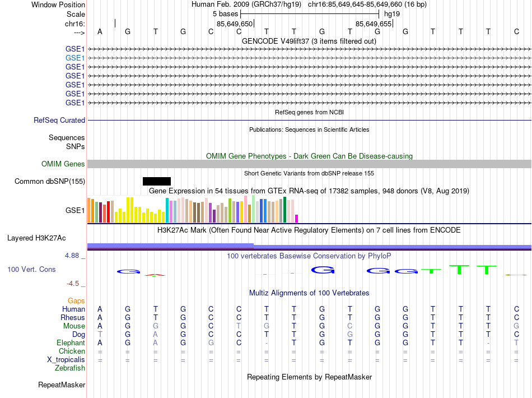Viewport: 532px width, 398px height.
Task: Click the GSE1 label beside the GTEx chart
Action: coord(75,211)
